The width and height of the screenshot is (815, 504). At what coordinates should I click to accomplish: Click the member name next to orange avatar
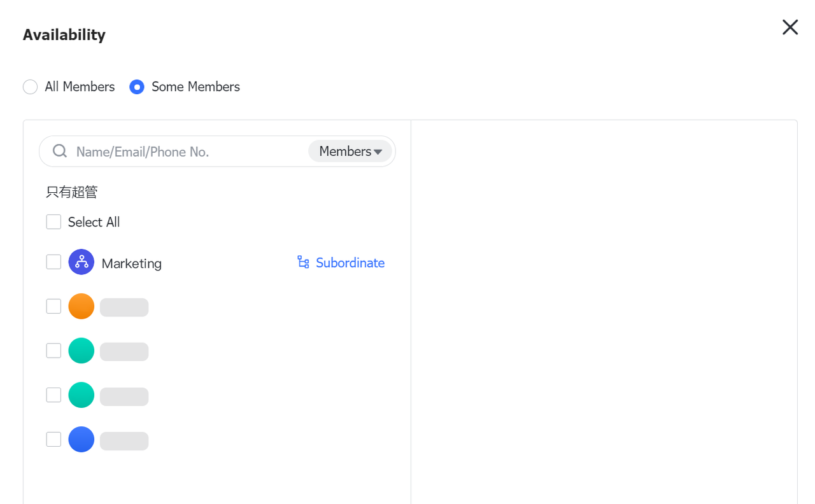(x=124, y=307)
